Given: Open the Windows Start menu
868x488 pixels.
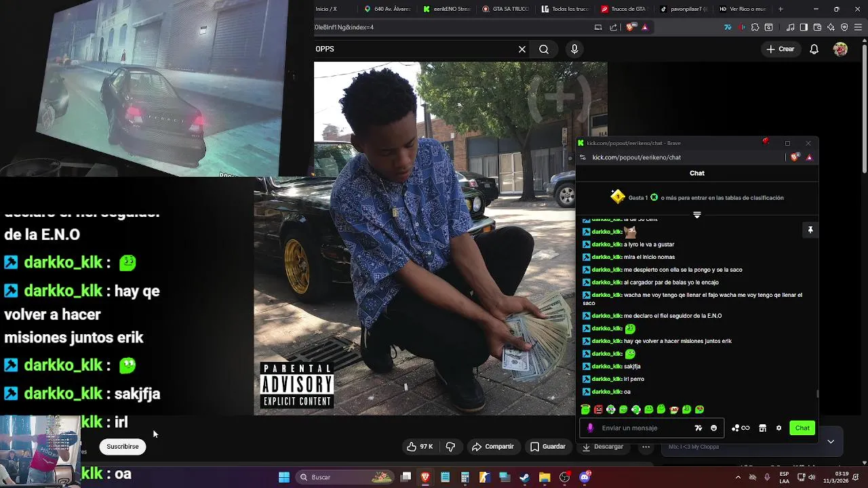Looking at the screenshot, I should point(284,477).
